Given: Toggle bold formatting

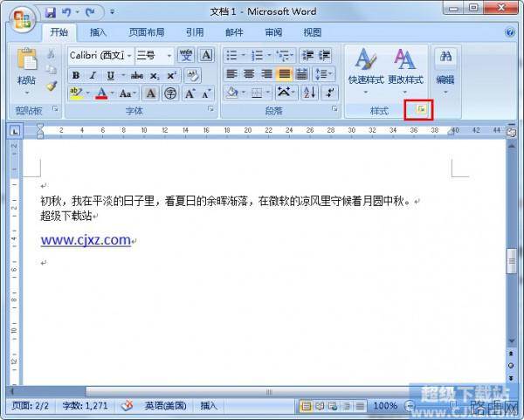Looking at the screenshot, I should (76, 75).
